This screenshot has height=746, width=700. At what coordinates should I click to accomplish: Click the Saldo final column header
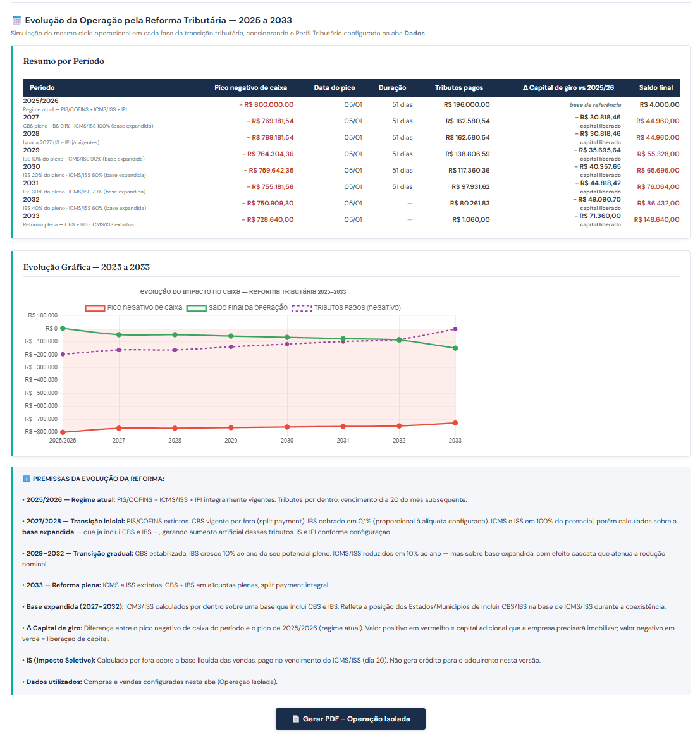[x=656, y=87]
